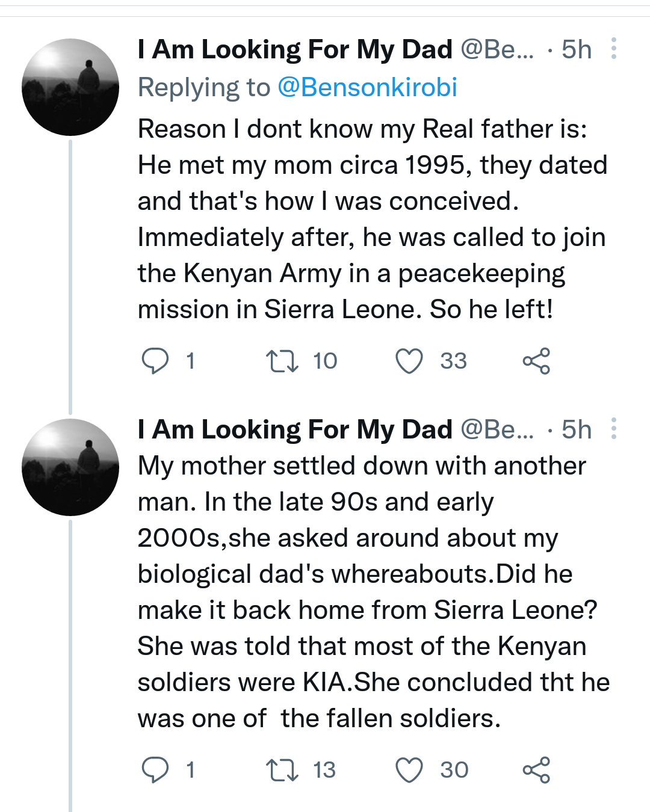Retweet the second tweet with 13 retweets
Viewport: 650px width, 812px height.
coord(282,770)
